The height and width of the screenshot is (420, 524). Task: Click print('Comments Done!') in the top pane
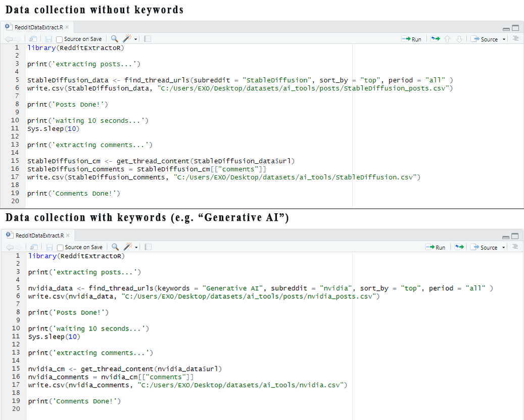tap(73, 194)
